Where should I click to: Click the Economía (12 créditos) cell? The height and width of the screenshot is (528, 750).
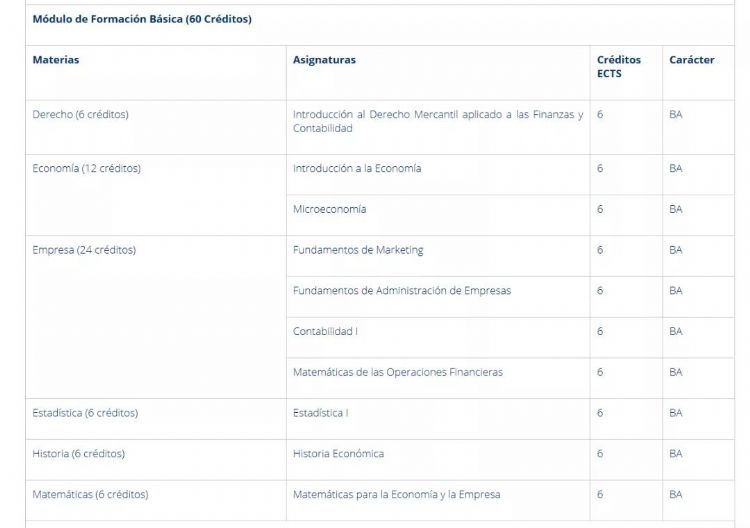(x=86, y=169)
